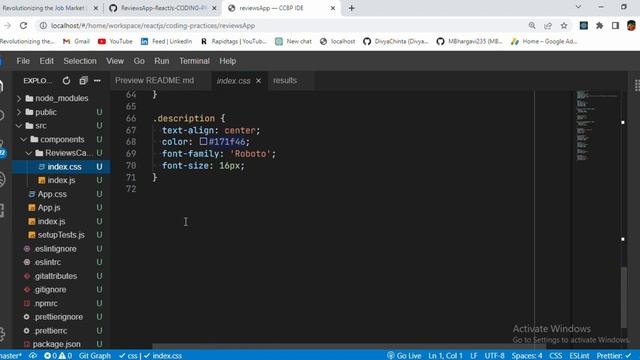Open the package.json file
The width and height of the screenshot is (640, 360).
click(56, 344)
